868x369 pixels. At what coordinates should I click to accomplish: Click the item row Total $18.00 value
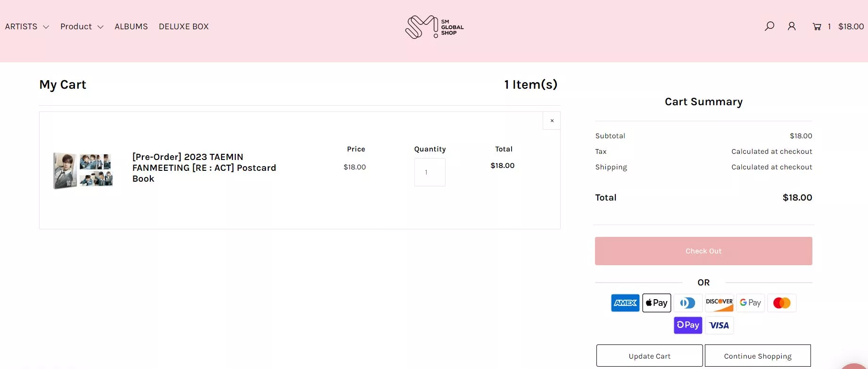click(503, 166)
